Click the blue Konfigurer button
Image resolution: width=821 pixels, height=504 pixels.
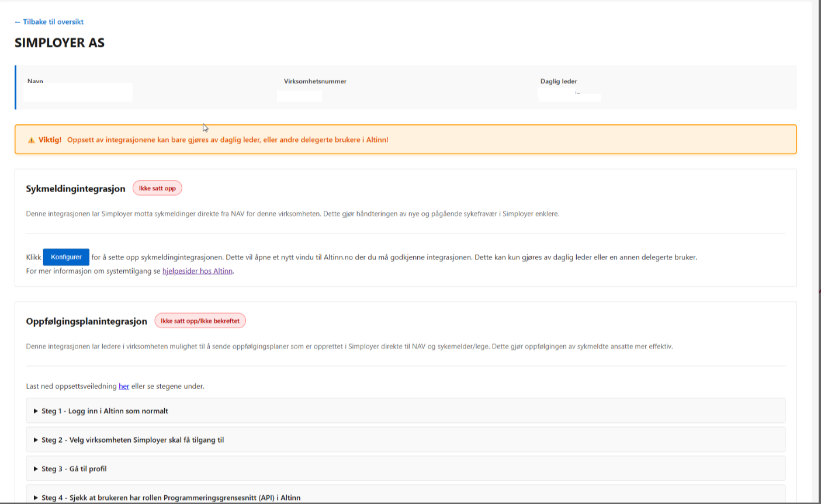(66, 257)
